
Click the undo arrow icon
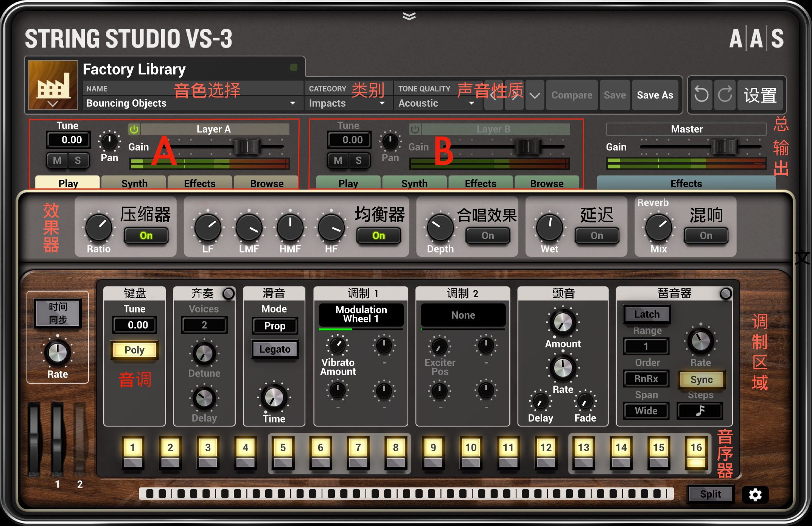pyautogui.click(x=701, y=95)
